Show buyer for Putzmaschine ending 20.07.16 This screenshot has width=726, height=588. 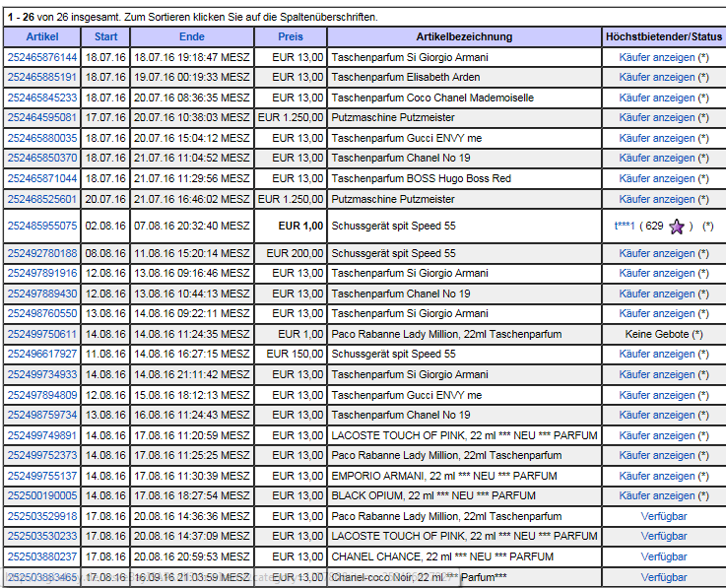(657, 117)
